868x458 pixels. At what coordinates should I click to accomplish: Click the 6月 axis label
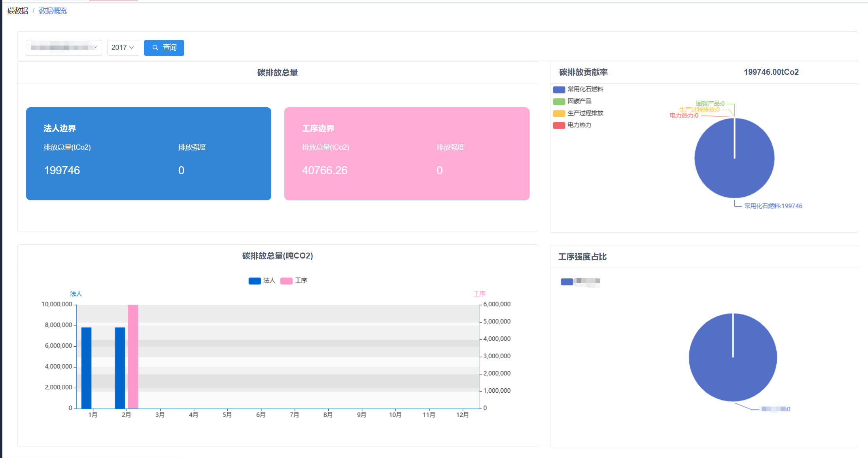pos(261,415)
